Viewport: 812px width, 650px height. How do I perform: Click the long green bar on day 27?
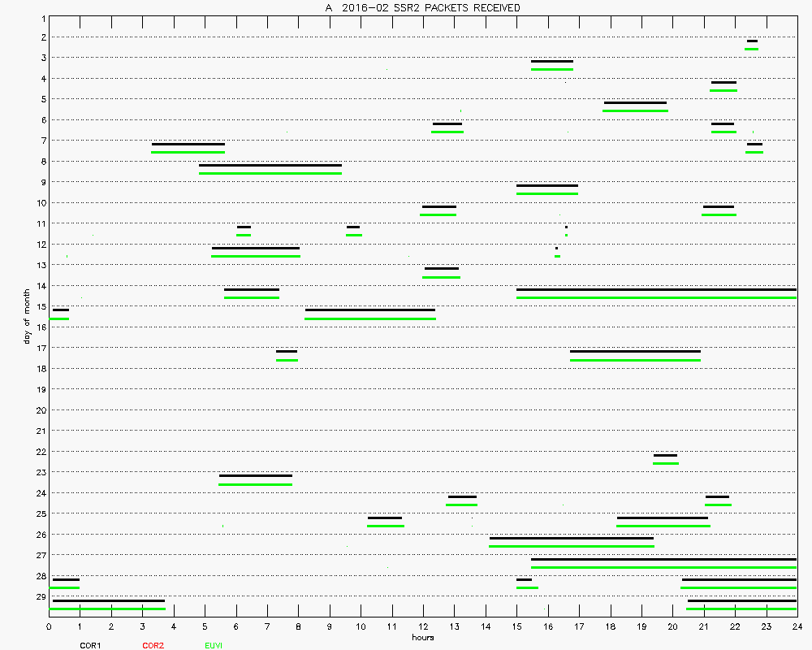point(663,567)
